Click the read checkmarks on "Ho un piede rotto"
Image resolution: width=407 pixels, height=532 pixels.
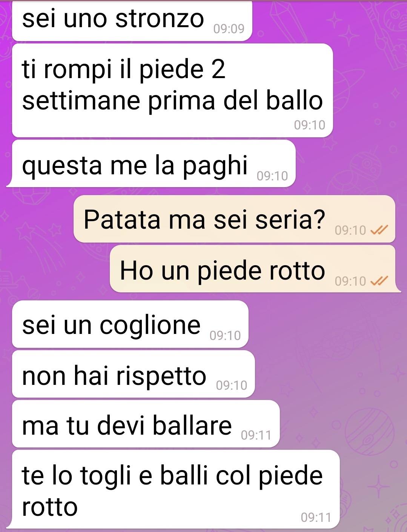click(379, 281)
